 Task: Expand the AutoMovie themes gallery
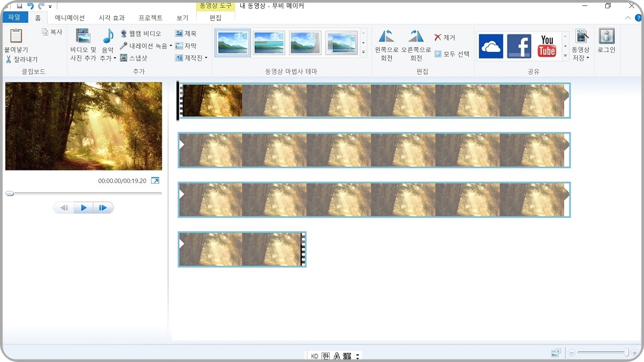click(364, 52)
